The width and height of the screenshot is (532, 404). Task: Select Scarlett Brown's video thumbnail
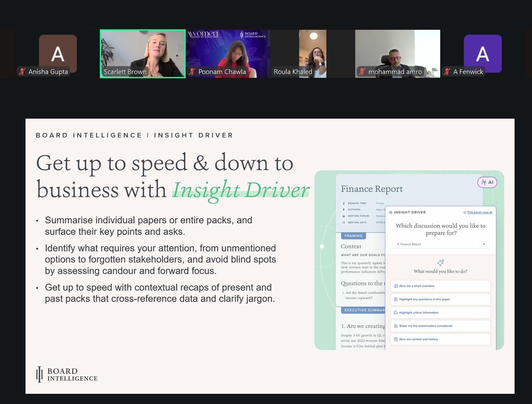[x=143, y=54]
